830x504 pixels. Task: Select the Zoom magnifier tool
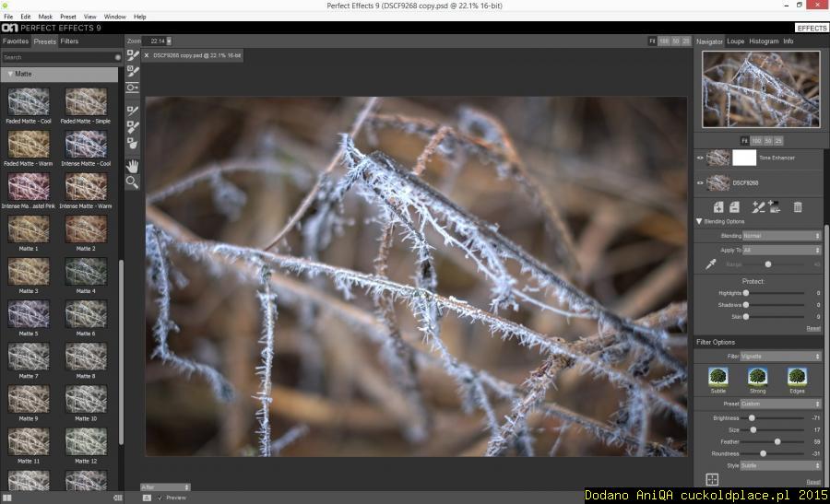point(133,182)
